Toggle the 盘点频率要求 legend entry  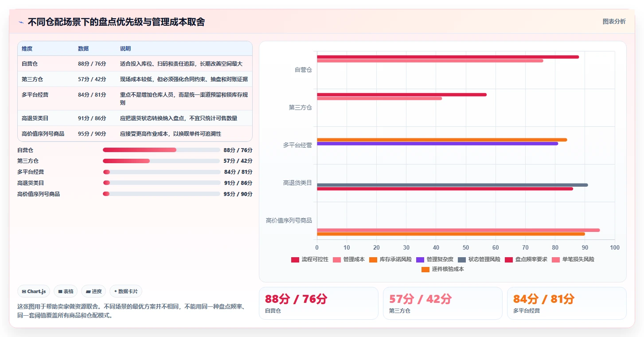tap(526, 259)
